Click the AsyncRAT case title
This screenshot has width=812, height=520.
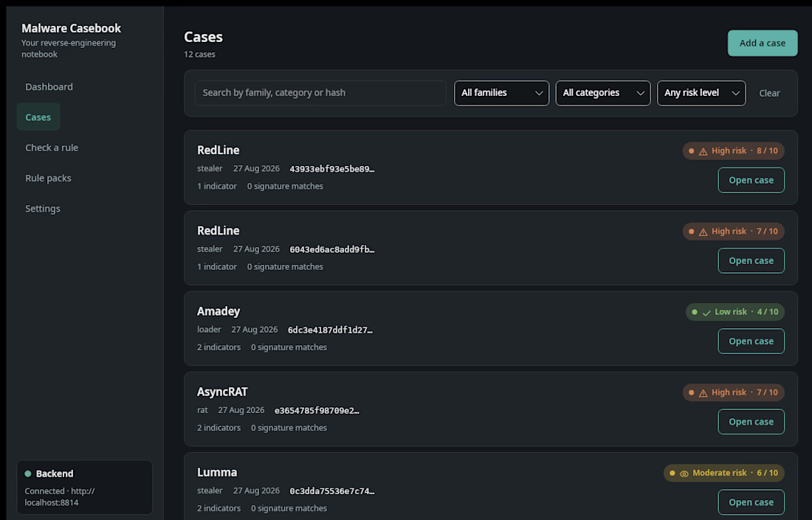tap(222, 392)
